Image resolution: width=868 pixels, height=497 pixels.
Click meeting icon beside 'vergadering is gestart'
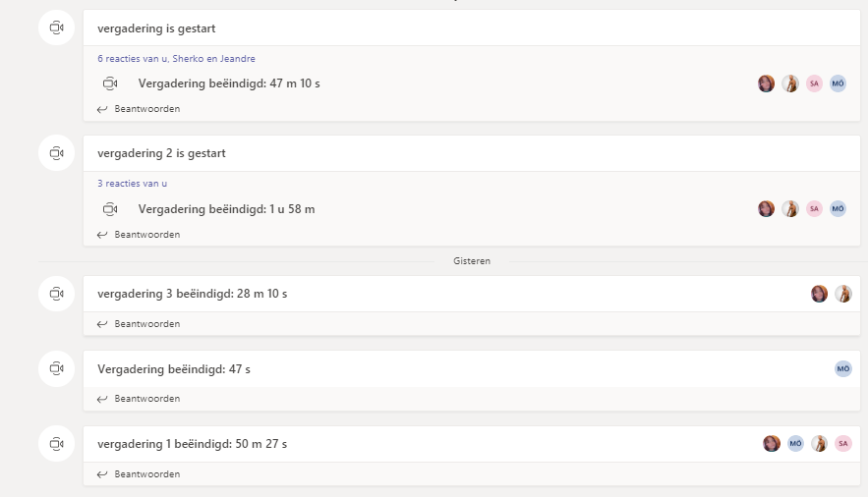56,28
